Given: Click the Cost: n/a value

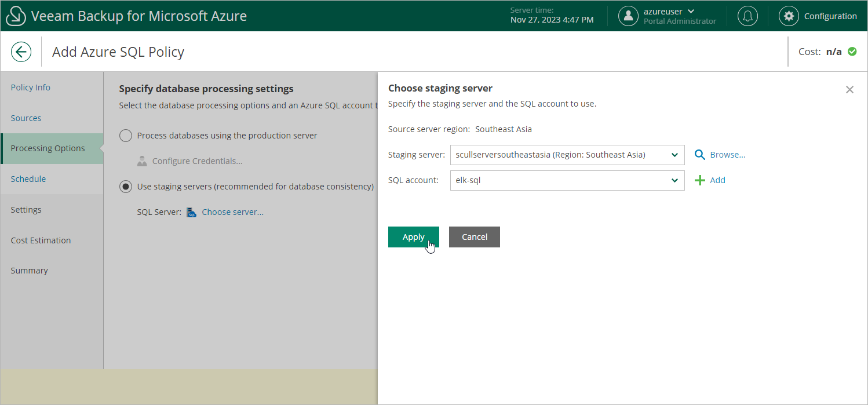Looking at the screenshot, I should coord(834,52).
